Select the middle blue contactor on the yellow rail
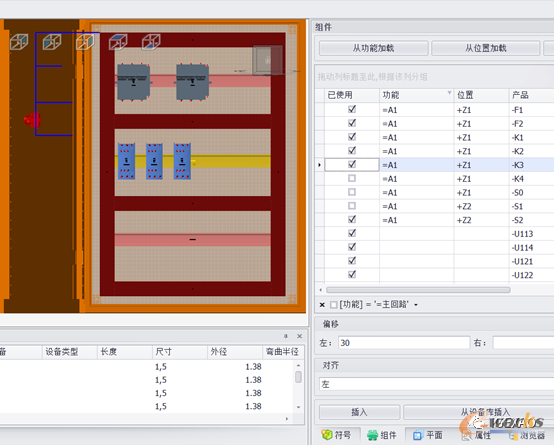This screenshot has height=445, width=554. (154, 161)
